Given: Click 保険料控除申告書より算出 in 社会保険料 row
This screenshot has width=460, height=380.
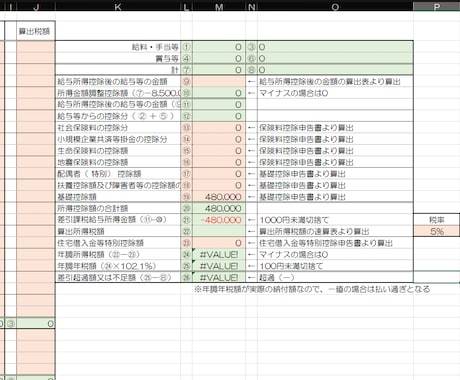Looking at the screenshot, I should 306,128.
